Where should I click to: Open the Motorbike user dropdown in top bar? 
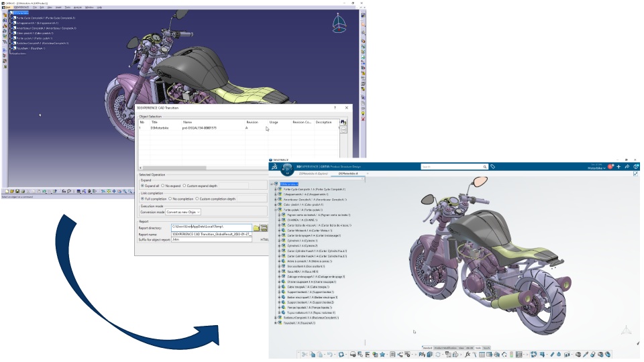click(x=596, y=168)
